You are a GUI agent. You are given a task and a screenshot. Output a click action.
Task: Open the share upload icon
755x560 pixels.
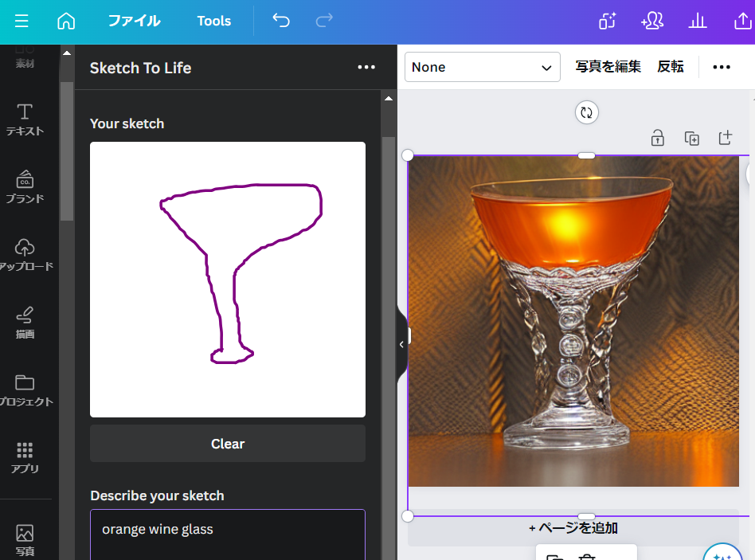pyautogui.click(x=742, y=22)
